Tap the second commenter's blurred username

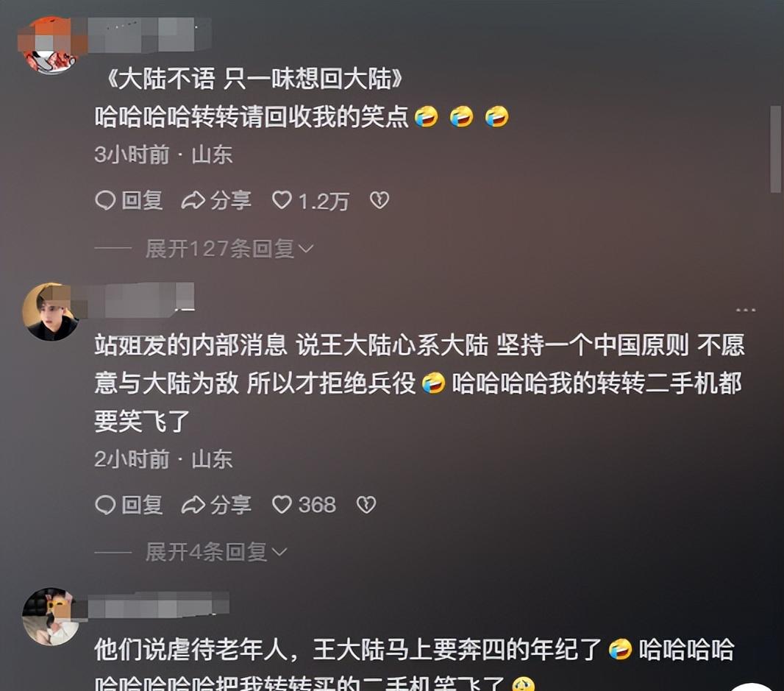coord(141,300)
